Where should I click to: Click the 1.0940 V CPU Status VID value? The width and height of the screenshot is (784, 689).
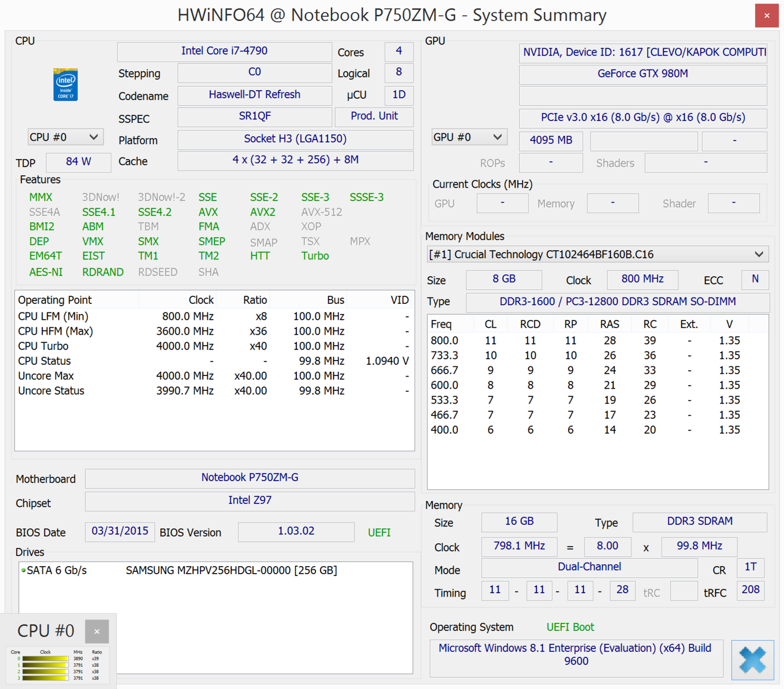387,361
